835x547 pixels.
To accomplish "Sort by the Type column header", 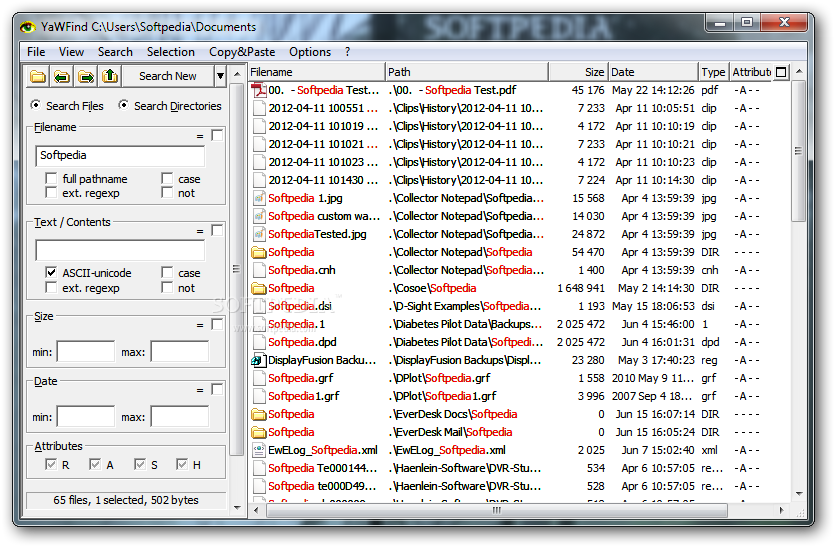I will (714, 72).
